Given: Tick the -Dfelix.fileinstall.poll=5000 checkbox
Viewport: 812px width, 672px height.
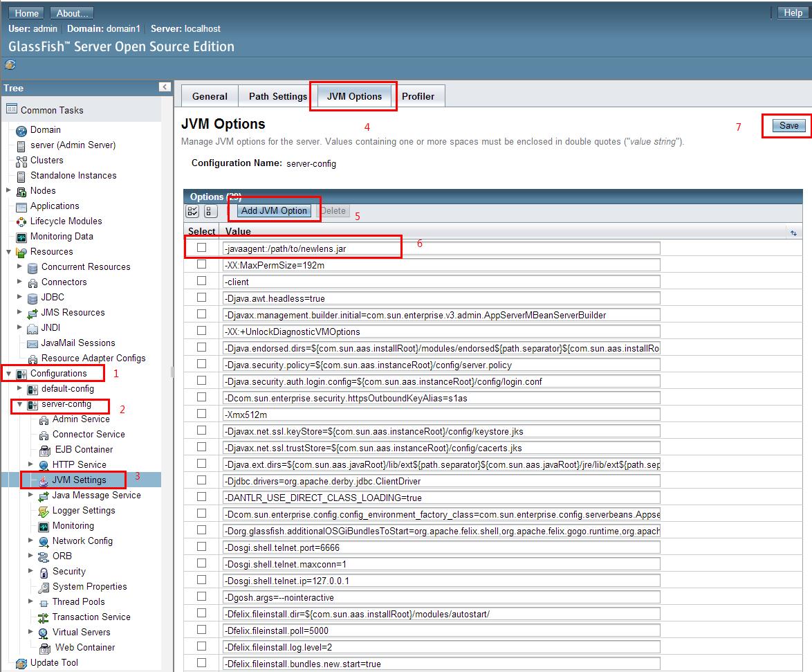Looking at the screenshot, I should (201, 630).
